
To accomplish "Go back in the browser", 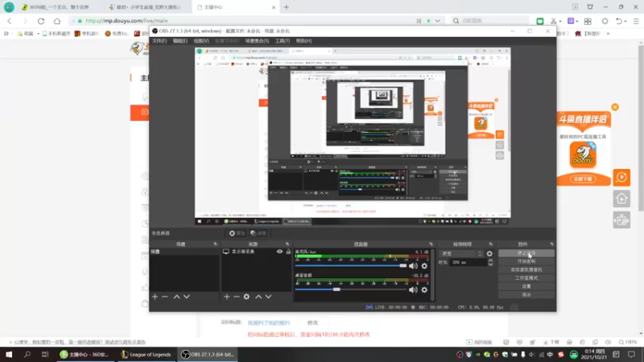I will point(10,21).
